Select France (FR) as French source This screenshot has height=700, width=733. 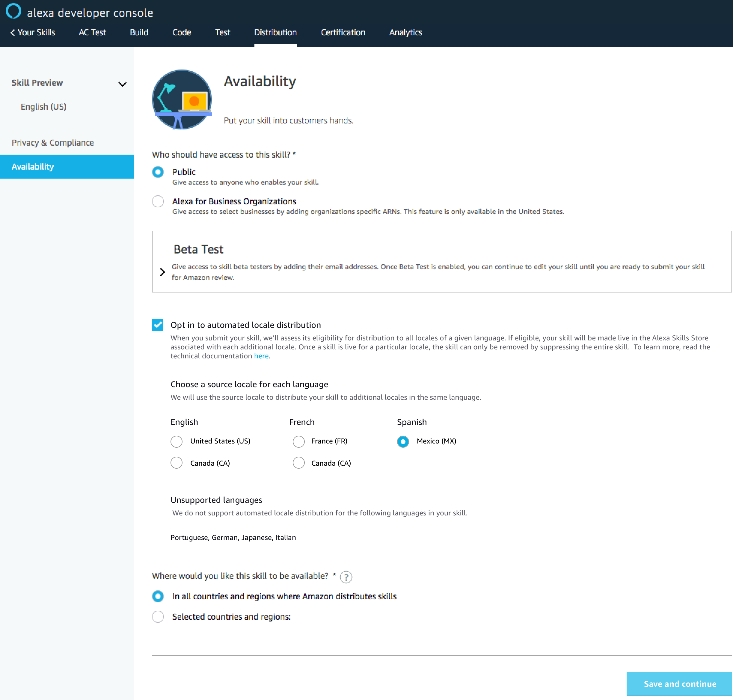(x=298, y=441)
